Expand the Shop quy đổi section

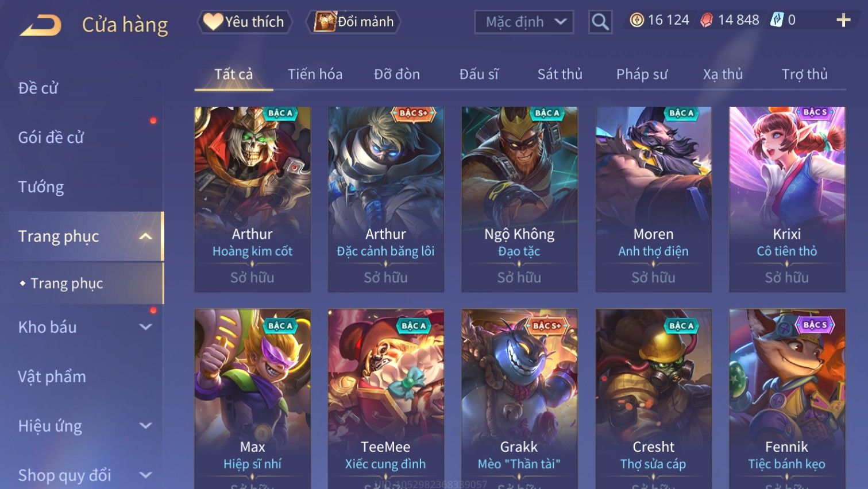click(146, 475)
